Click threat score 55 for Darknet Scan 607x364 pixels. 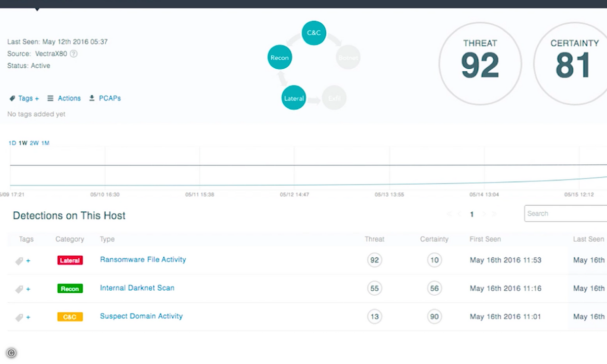click(374, 289)
